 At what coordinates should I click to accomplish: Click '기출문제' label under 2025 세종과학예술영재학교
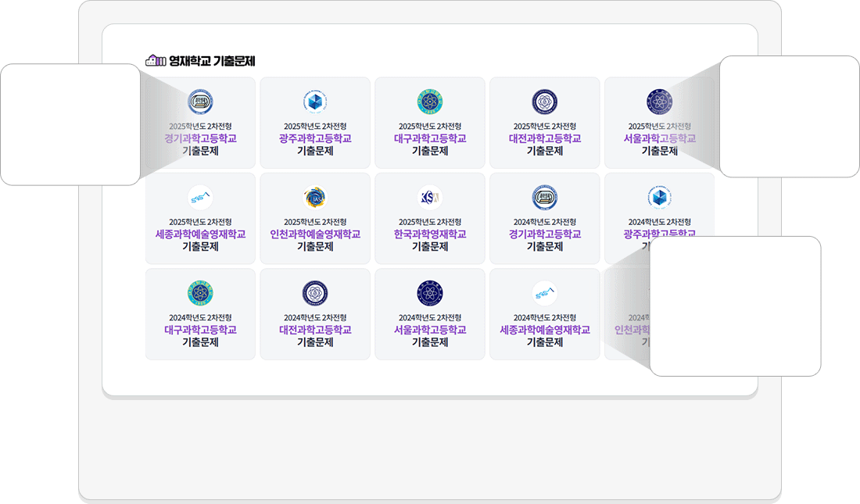click(200, 247)
